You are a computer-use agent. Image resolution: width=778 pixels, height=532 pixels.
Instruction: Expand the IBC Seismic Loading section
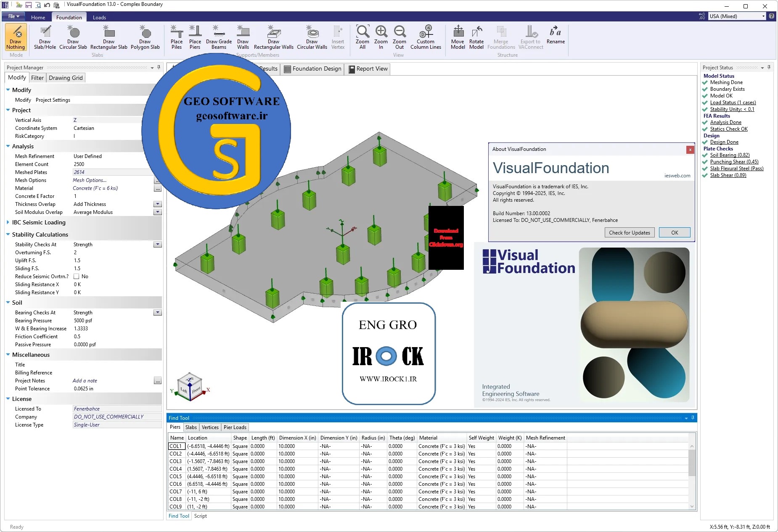8,222
